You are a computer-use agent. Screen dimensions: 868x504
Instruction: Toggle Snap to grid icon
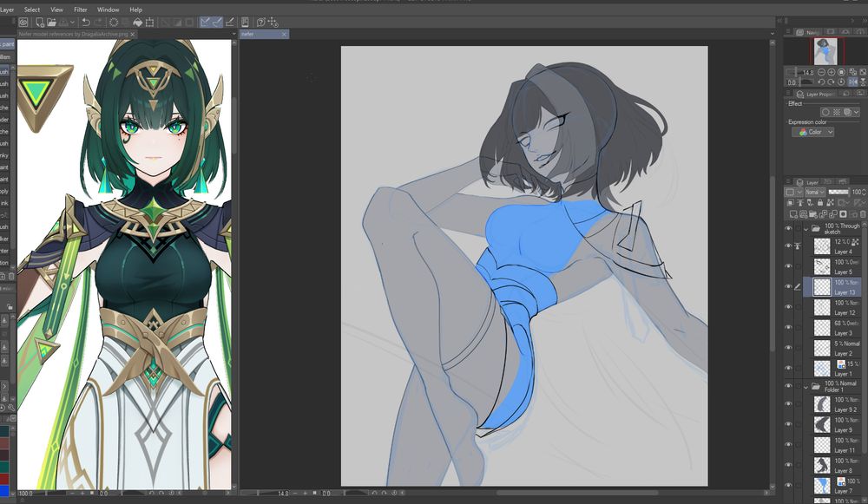click(x=230, y=23)
